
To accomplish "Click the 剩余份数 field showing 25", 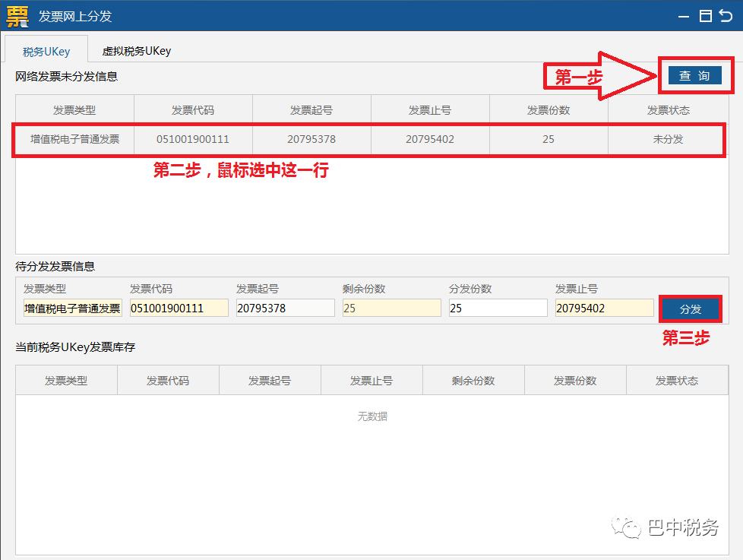I will (x=392, y=308).
